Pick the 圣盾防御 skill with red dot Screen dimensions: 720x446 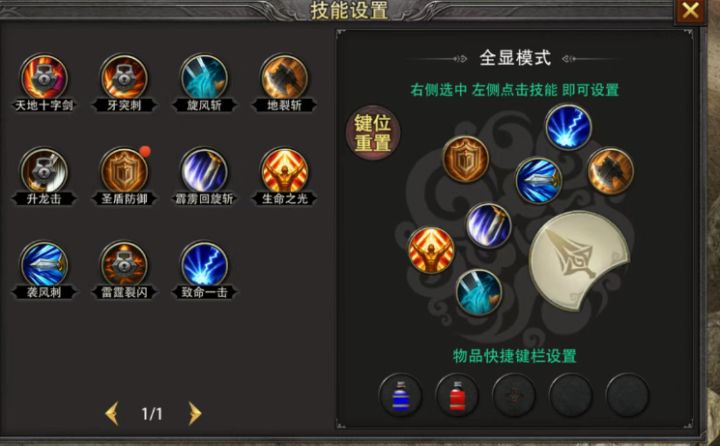pos(124,171)
